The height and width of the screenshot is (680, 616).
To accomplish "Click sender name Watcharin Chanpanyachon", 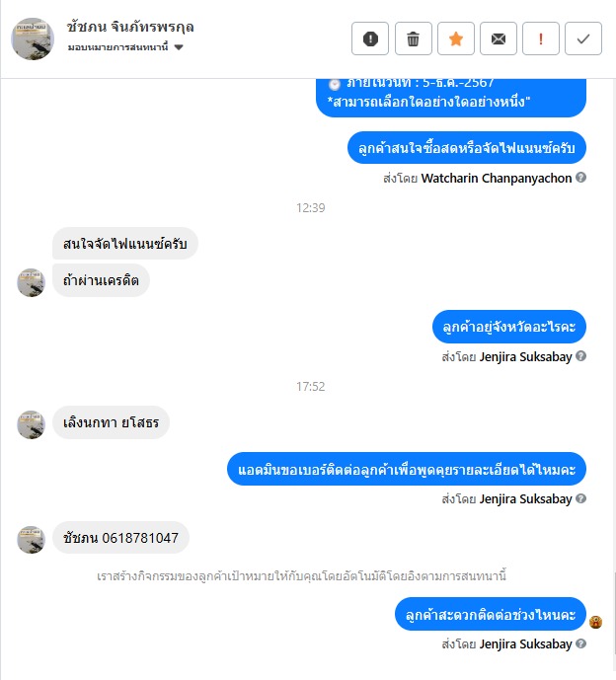I will click(x=497, y=178).
